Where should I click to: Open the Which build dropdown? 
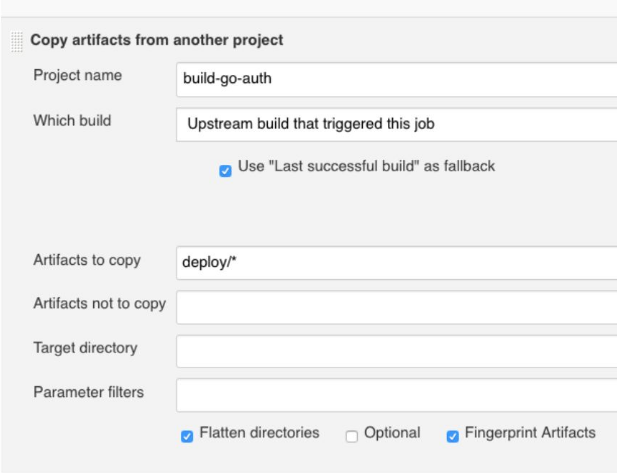click(395, 124)
